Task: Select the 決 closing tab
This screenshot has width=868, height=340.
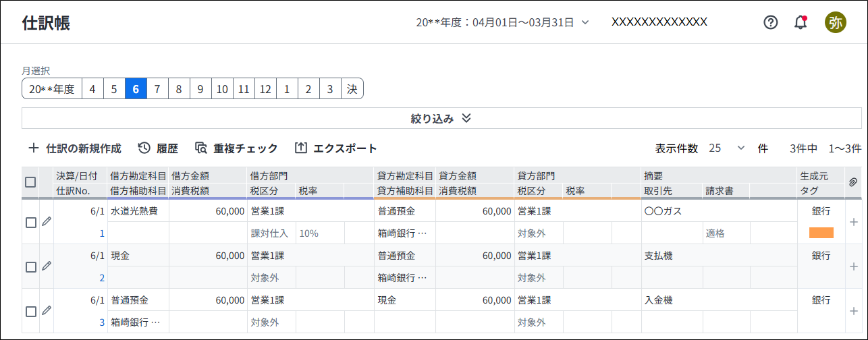Action: [352, 89]
